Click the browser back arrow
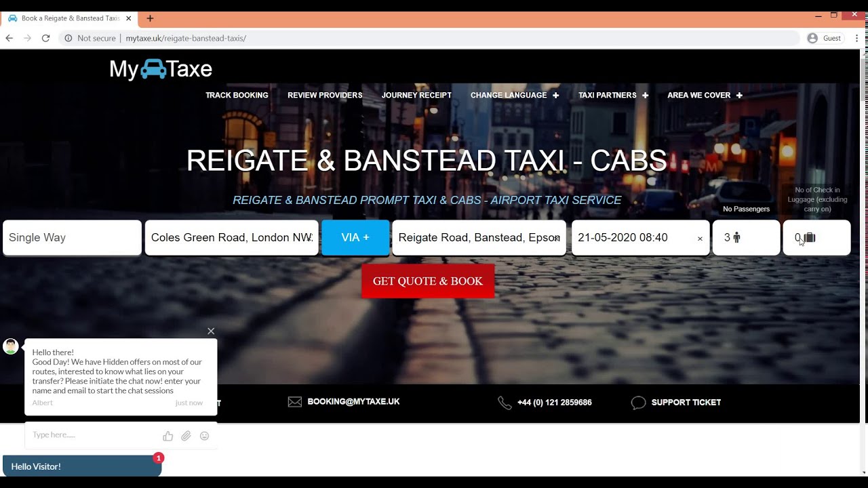The height and width of the screenshot is (488, 868). pos(9,38)
